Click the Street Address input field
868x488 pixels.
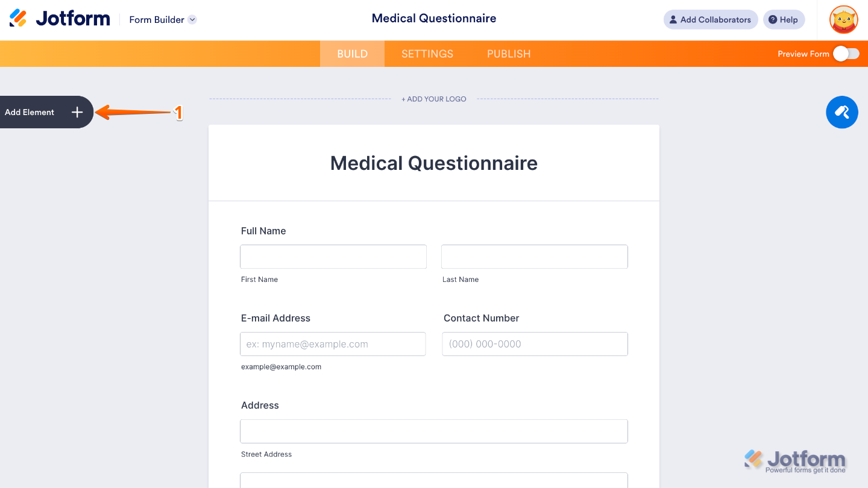[x=433, y=431]
